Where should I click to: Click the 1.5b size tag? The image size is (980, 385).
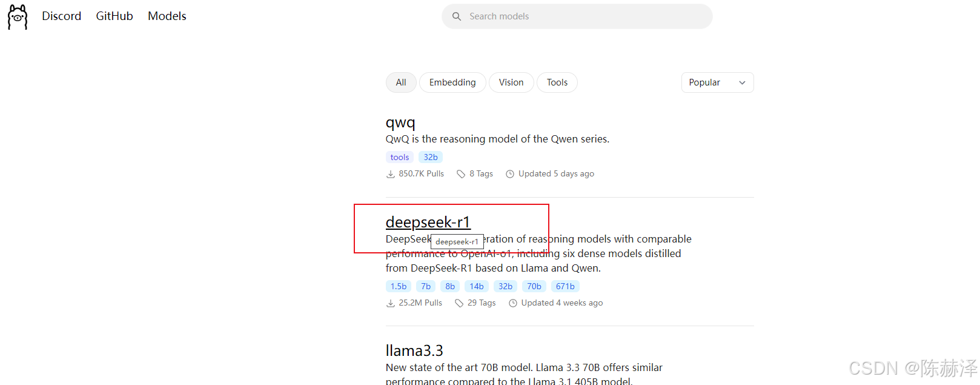pyautogui.click(x=399, y=286)
